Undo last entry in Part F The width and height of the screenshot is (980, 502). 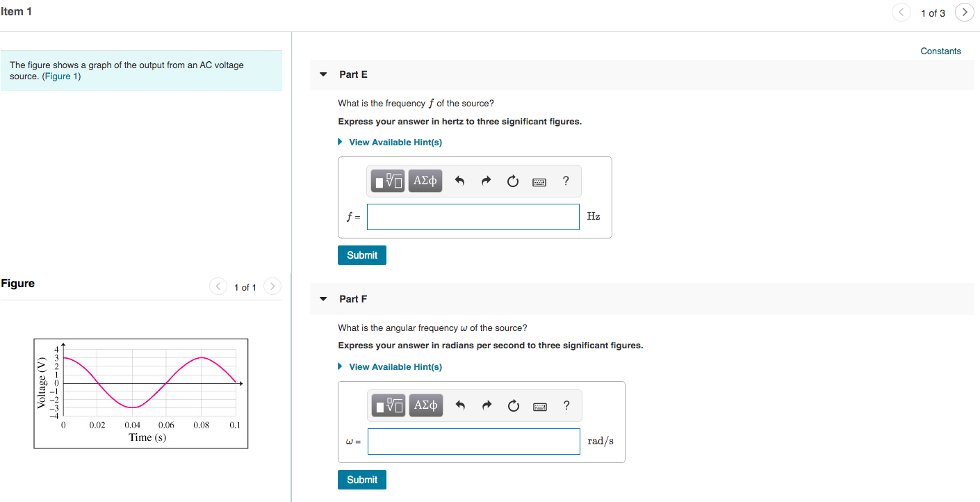459,406
